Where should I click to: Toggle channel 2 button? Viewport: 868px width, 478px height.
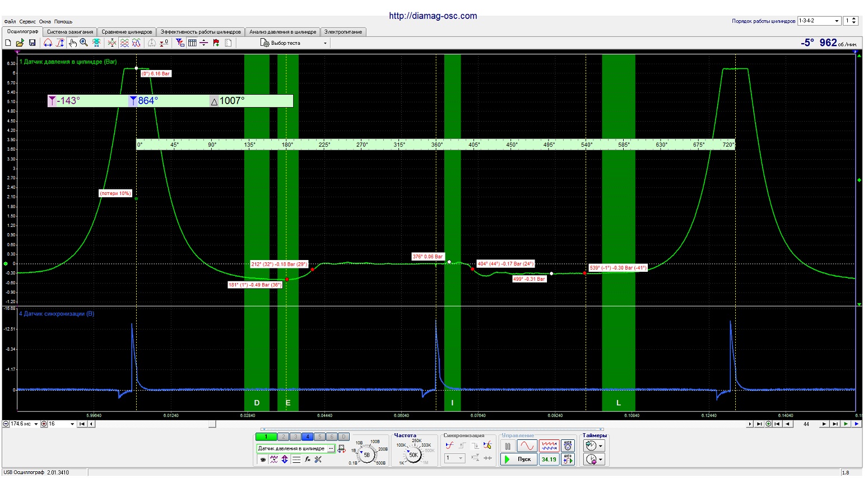[x=285, y=437]
